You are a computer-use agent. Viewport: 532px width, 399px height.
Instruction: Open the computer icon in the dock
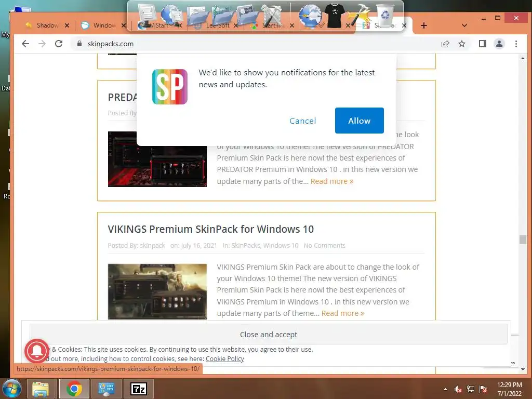(x=147, y=14)
